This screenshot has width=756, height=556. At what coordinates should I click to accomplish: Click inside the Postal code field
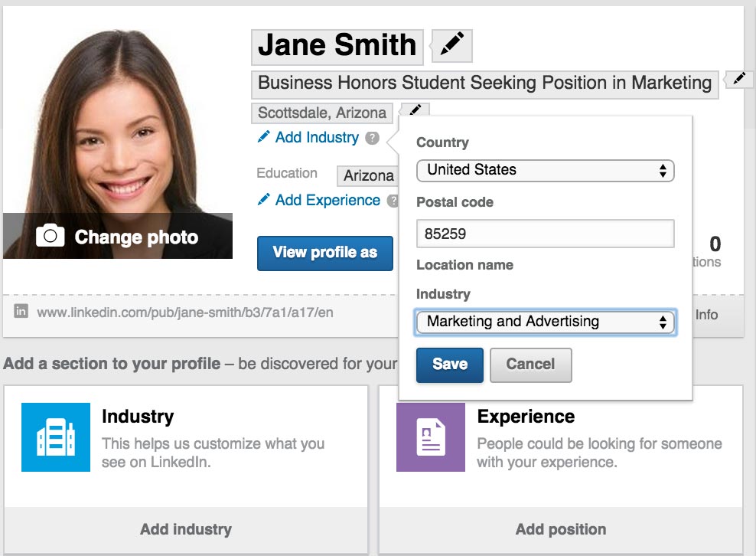(x=545, y=234)
